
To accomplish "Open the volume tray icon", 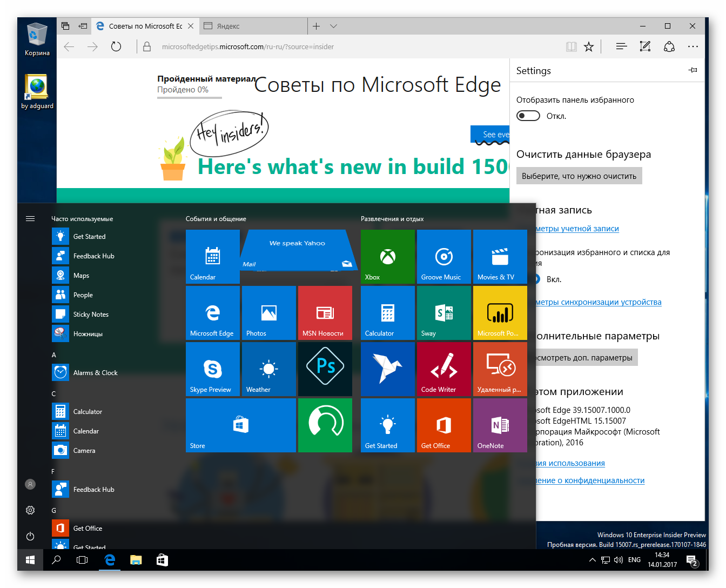I will [x=619, y=560].
